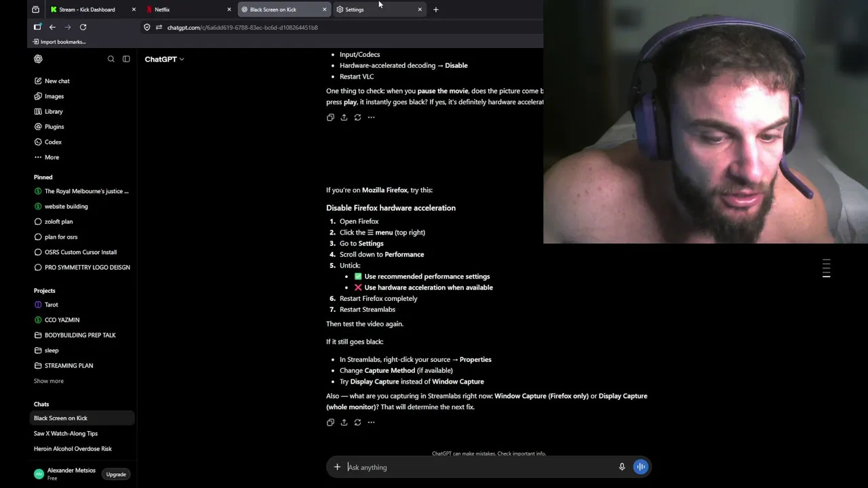
Task: Expand the More item in the sidebar
Action: click(x=52, y=157)
